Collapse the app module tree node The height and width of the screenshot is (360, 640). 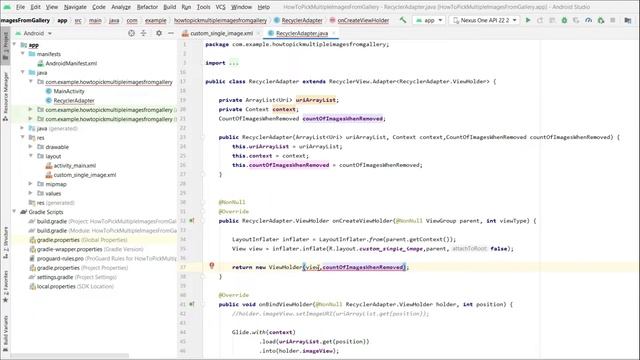(15, 44)
